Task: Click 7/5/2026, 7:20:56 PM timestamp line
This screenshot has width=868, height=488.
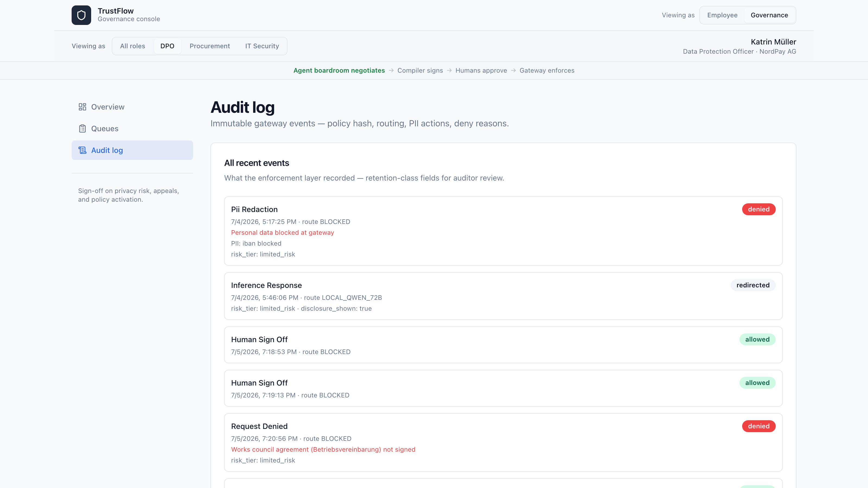Action: (x=291, y=439)
